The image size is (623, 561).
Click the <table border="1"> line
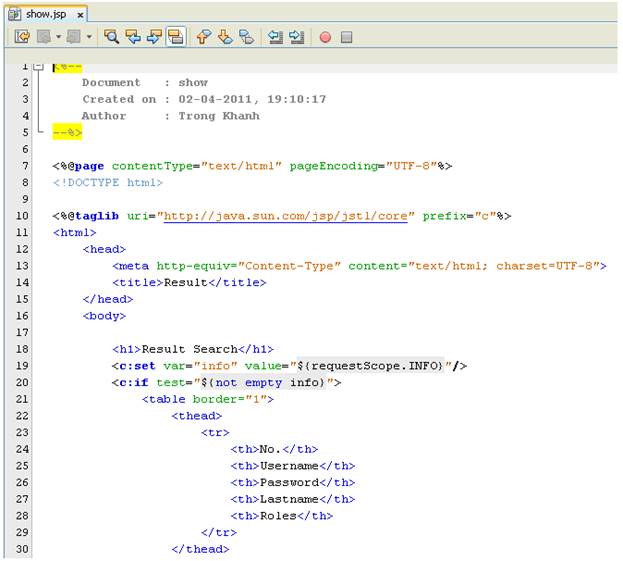tap(208, 399)
